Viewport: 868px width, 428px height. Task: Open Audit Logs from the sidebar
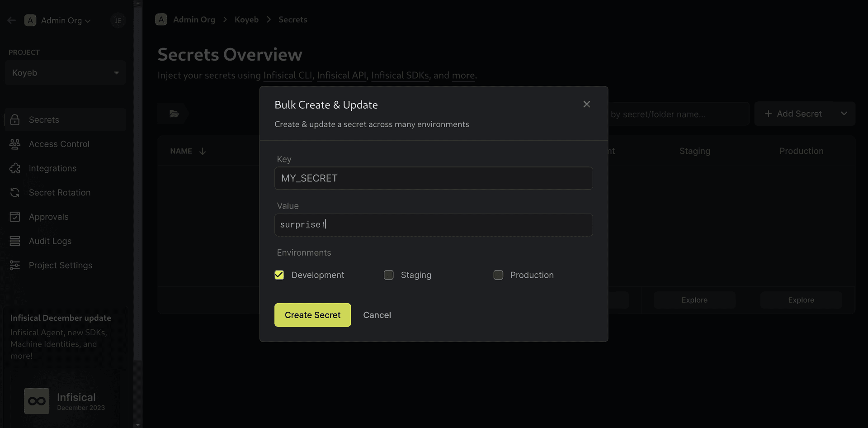(x=50, y=241)
